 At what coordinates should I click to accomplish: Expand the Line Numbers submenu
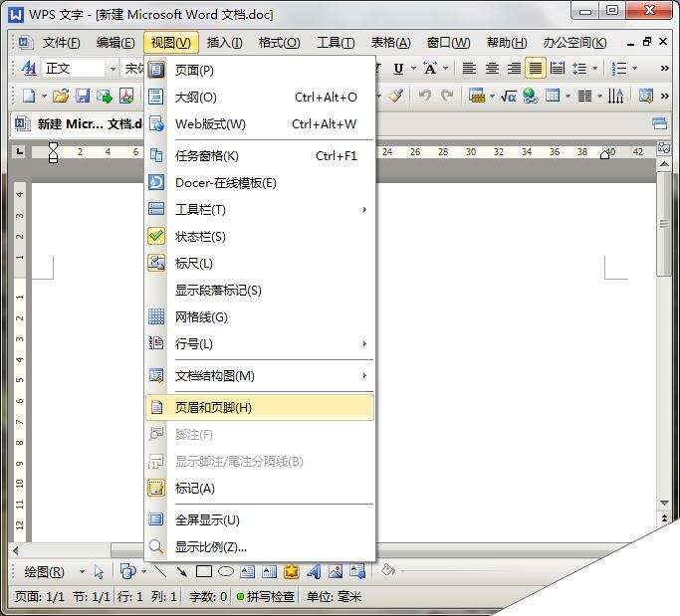[x=260, y=343]
